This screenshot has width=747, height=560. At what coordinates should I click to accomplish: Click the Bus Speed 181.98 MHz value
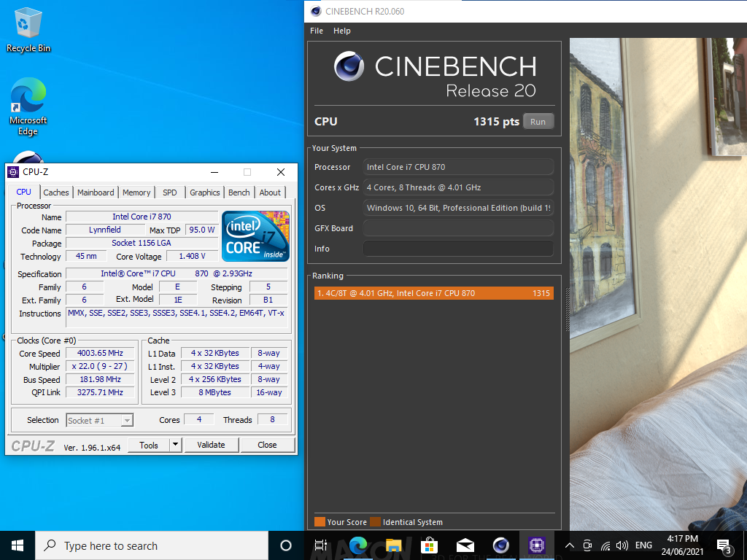pyautogui.click(x=100, y=379)
